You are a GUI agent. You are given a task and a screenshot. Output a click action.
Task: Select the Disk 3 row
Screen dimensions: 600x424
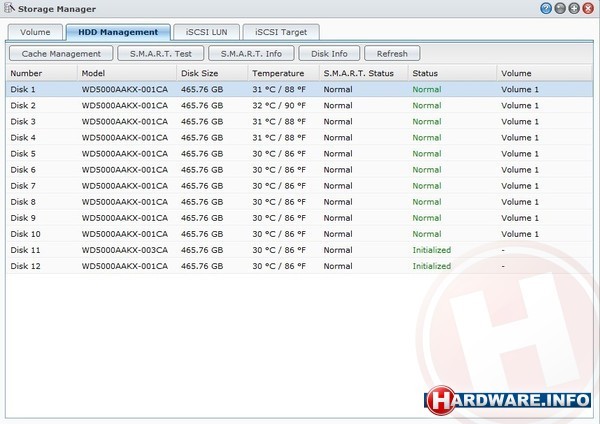(x=300, y=121)
